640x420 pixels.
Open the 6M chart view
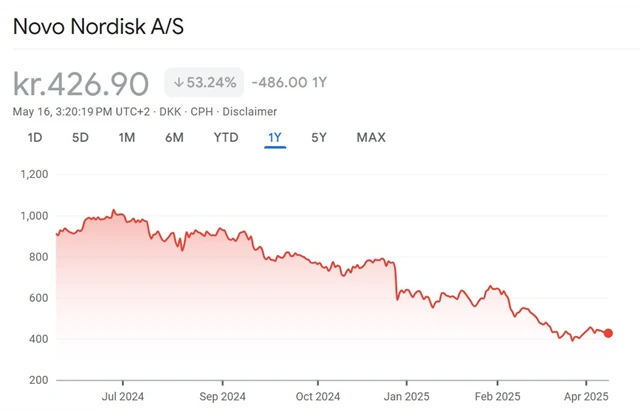[x=174, y=138]
